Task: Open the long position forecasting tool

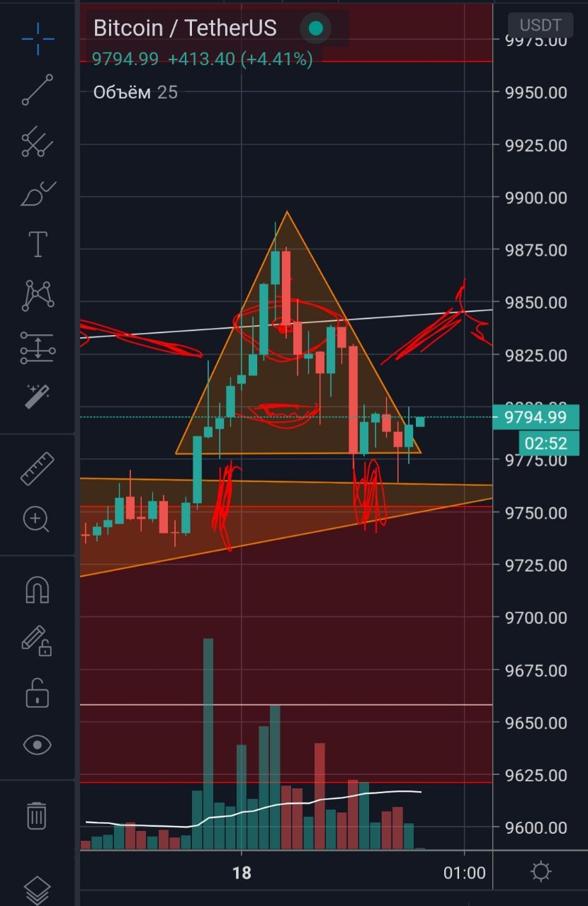Action: (x=38, y=347)
